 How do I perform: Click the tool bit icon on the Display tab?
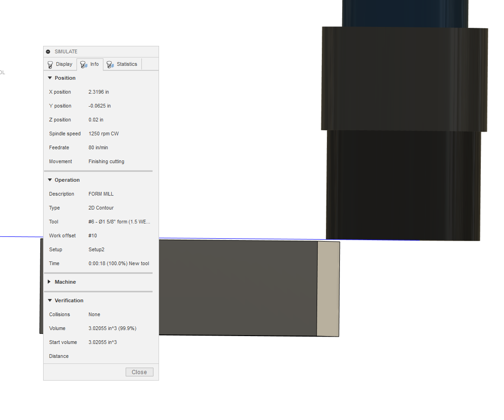pyautogui.click(x=50, y=64)
